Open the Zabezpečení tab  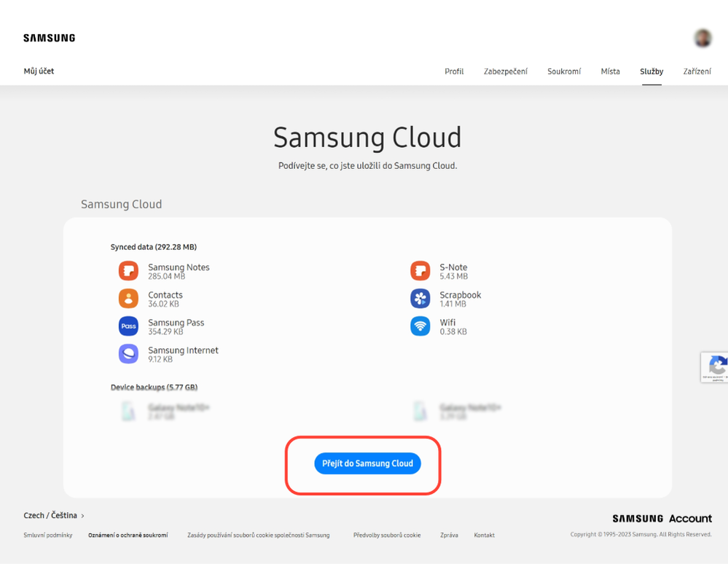(506, 71)
